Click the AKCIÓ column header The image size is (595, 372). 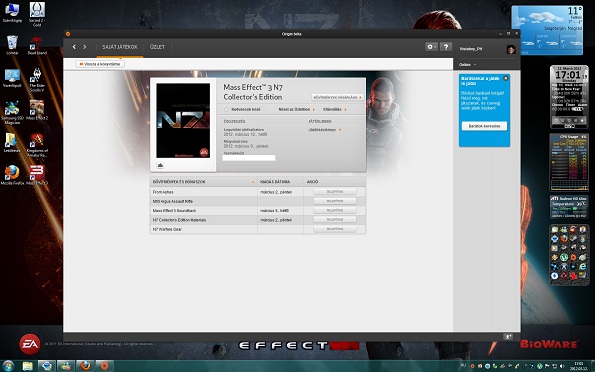[x=334, y=182]
